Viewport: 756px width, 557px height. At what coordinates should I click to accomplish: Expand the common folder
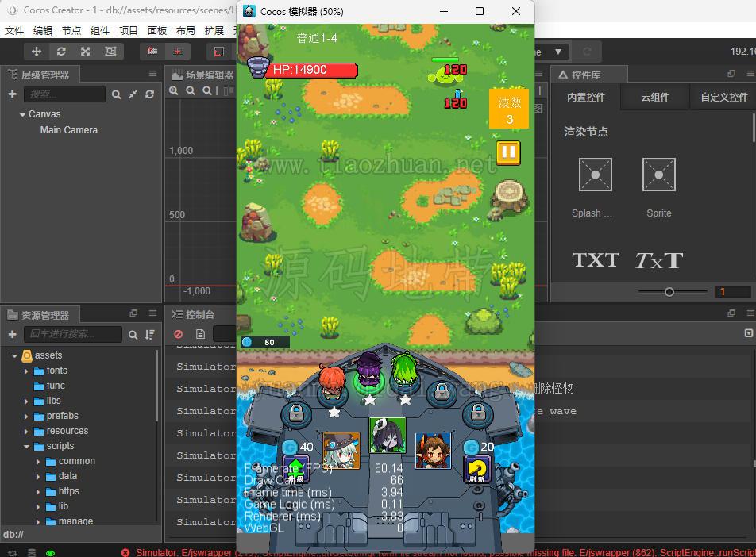pyautogui.click(x=38, y=462)
